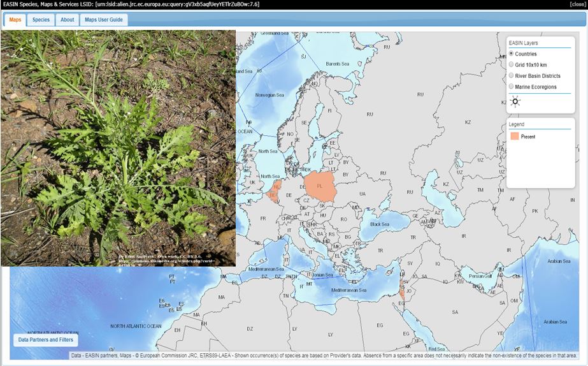Click the Ionian Sea label
The width and height of the screenshot is (588, 366).
(323, 275)
